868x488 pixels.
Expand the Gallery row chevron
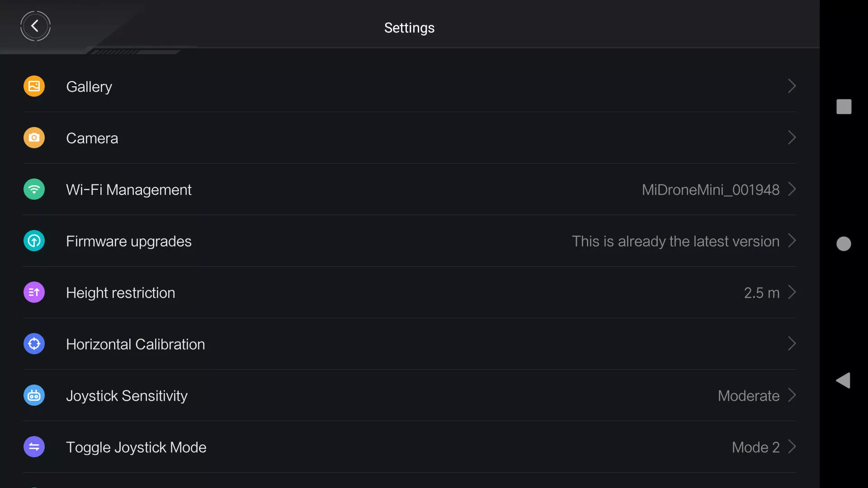[x=792, y=86]
